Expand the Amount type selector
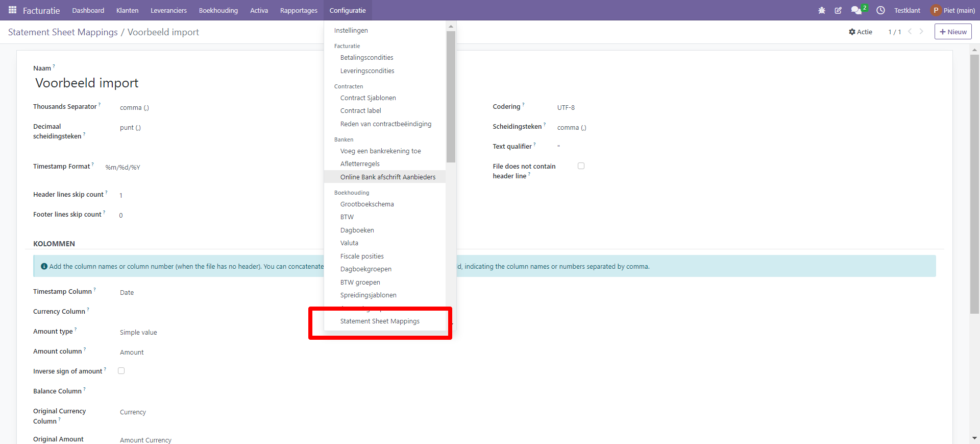Screen dimensions: 980x444 [x=204, y=333]
